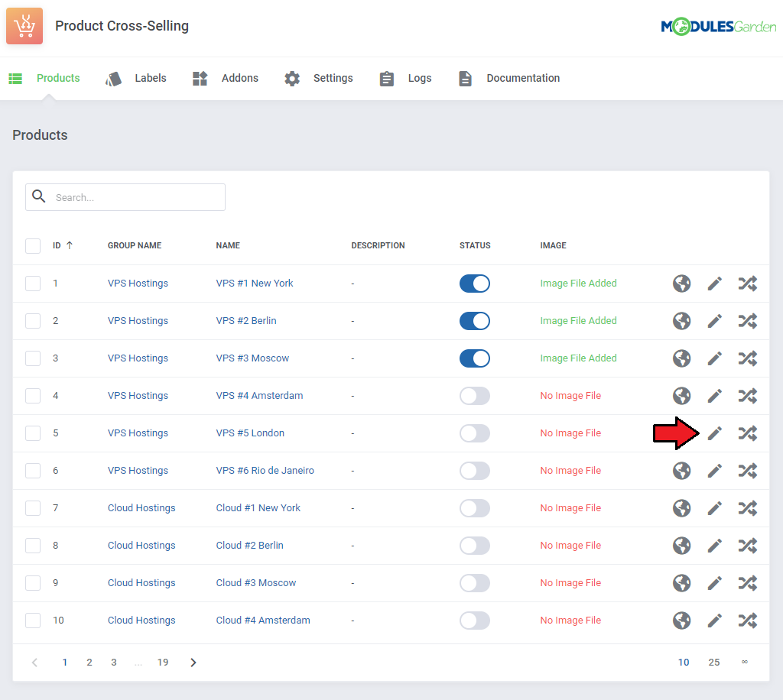Click the globe icon for VPS #1 New York
The width and height of the screenshot is (783, 700).
[681, 284]
